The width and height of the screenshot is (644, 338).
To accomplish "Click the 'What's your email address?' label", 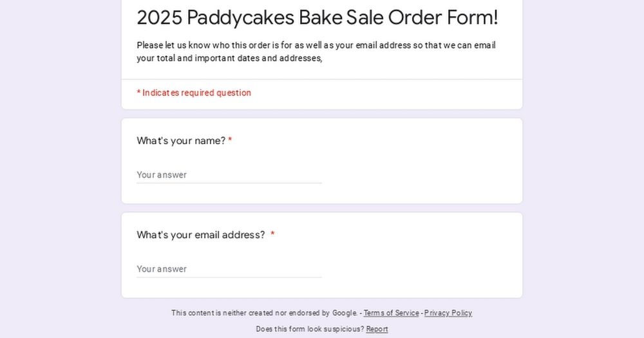I will click(201, 235).
